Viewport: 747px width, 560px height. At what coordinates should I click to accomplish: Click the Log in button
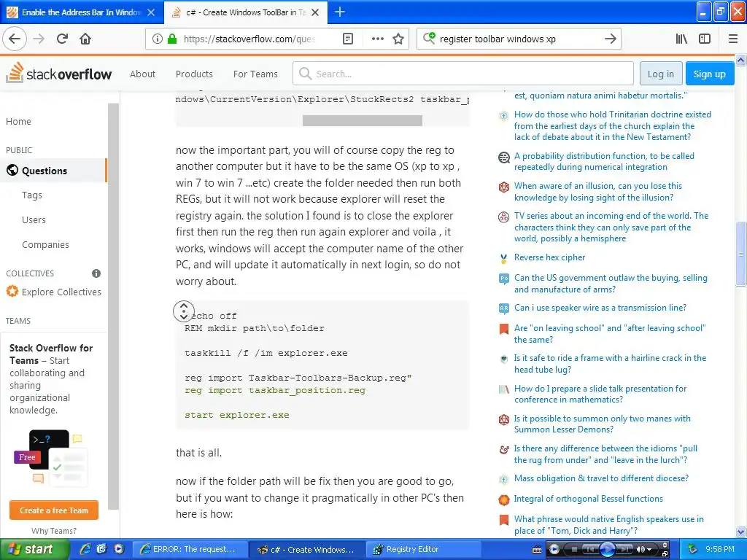pyautogui.click(x=661, y=74)
